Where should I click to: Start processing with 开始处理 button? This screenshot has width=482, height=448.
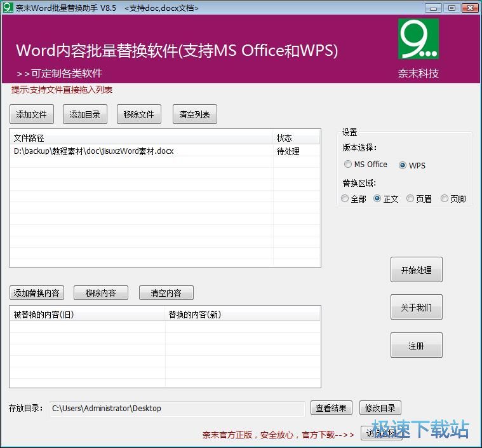tap(416, 270)
